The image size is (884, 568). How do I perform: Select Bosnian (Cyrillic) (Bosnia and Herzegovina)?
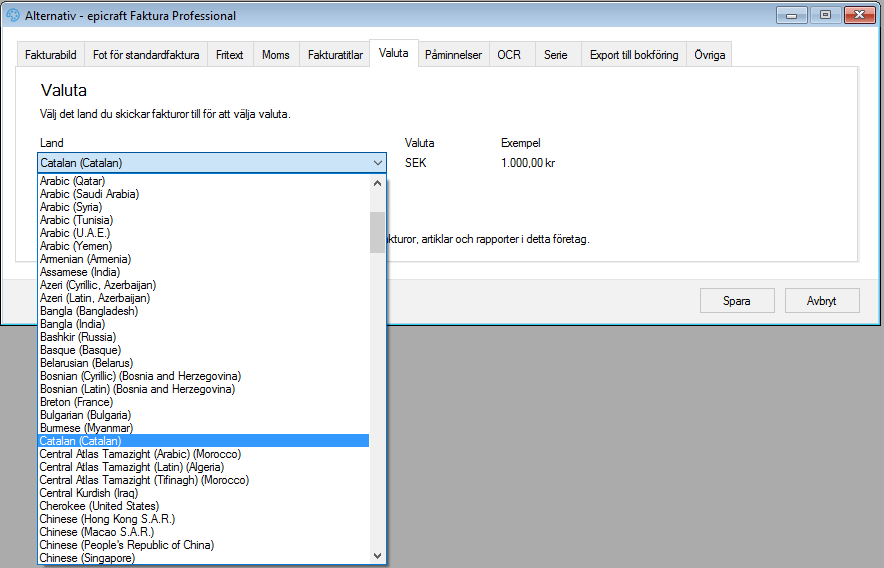pos(204,376)
